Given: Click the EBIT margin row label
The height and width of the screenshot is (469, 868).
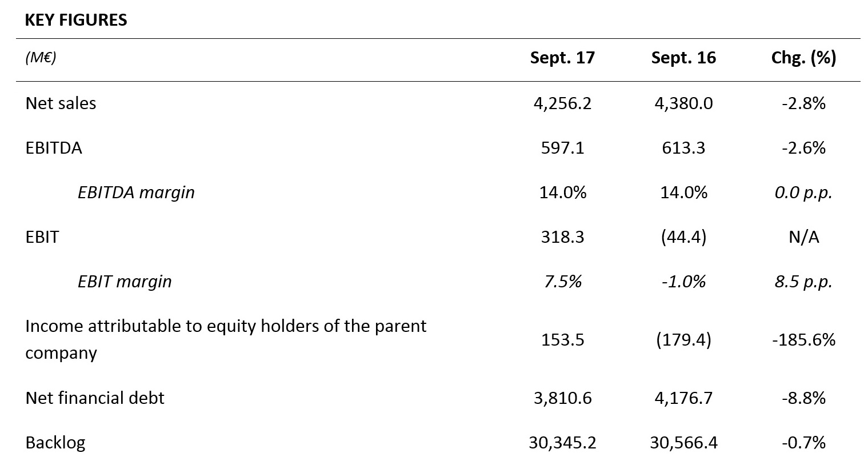Looking at the screenshot, I should [125, 282].
